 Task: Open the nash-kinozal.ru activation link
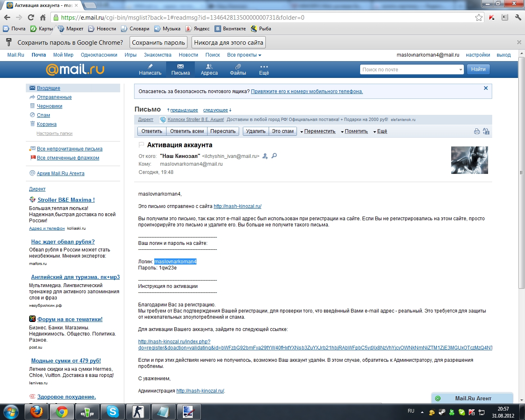(315, 345)
